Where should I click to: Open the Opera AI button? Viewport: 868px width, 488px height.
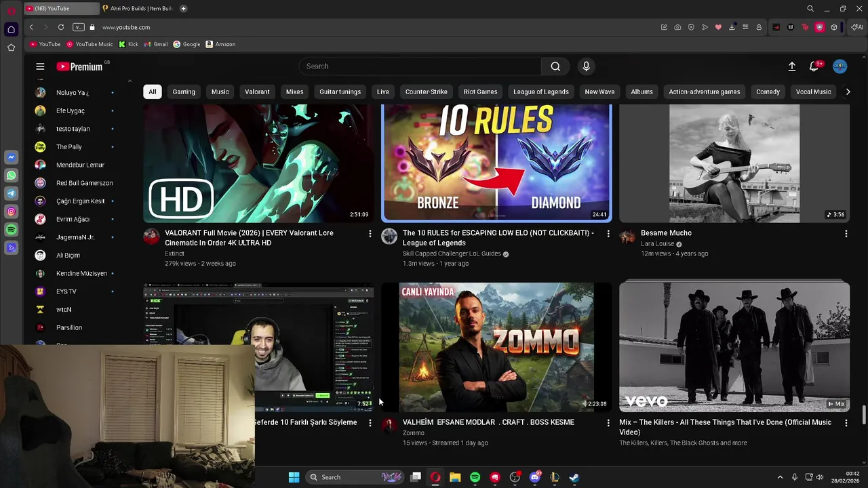tap(857, 27)
